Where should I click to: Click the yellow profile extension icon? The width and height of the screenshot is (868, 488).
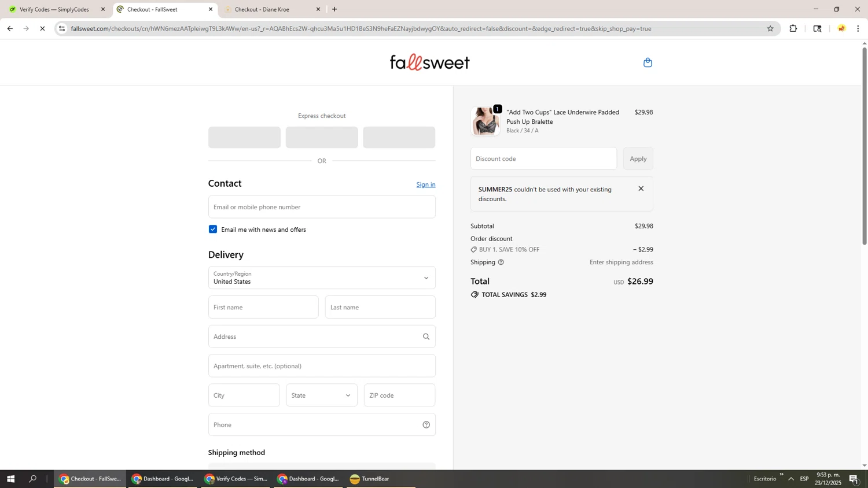[841, 28]
